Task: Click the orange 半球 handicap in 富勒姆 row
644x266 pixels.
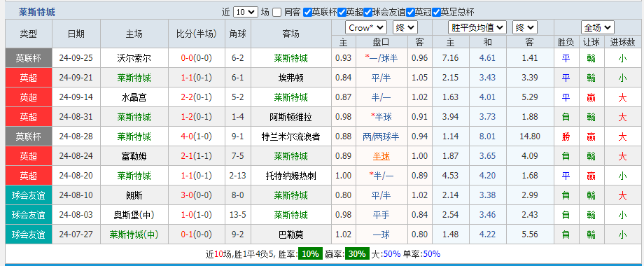Action: point(381,156)
